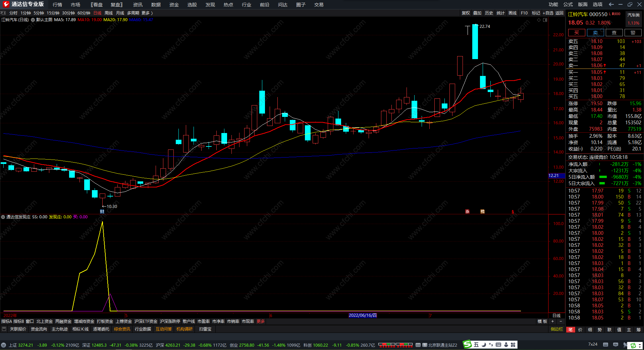Open the 资讯 menu
The image size is (644, 350).
[x=138, y=5]
